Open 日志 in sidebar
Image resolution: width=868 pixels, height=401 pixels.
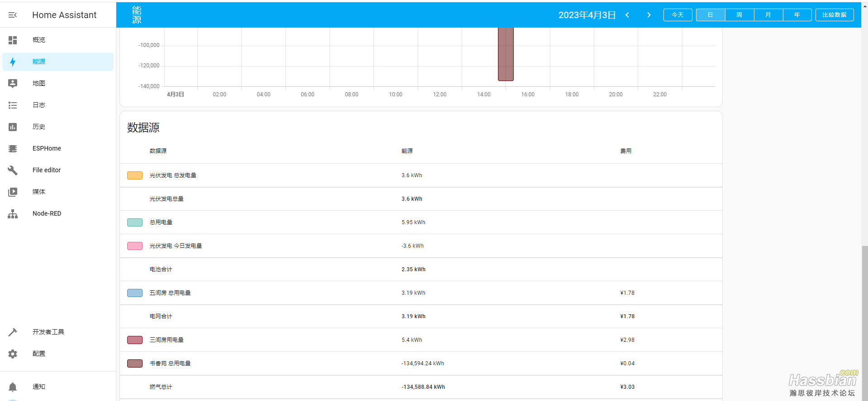[x=58, y=105]
